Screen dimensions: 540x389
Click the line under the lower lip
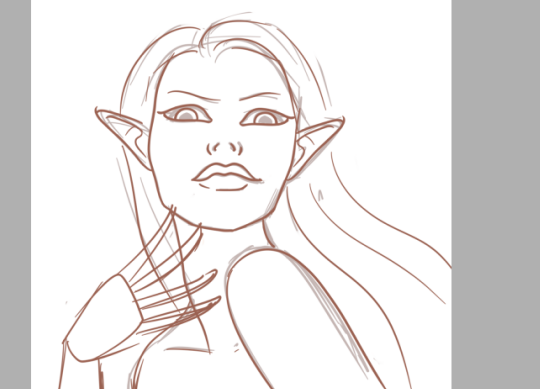pyautogui.click(x=224, y=188)
